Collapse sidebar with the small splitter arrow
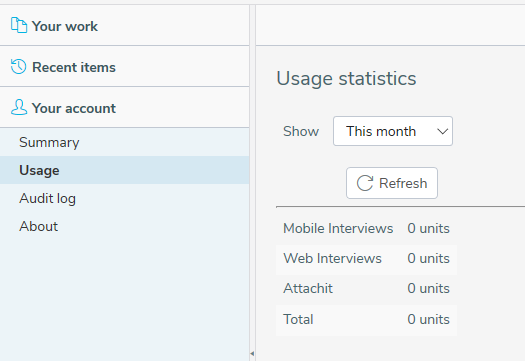Screen dimensions: 525x361 coord(252,354)
